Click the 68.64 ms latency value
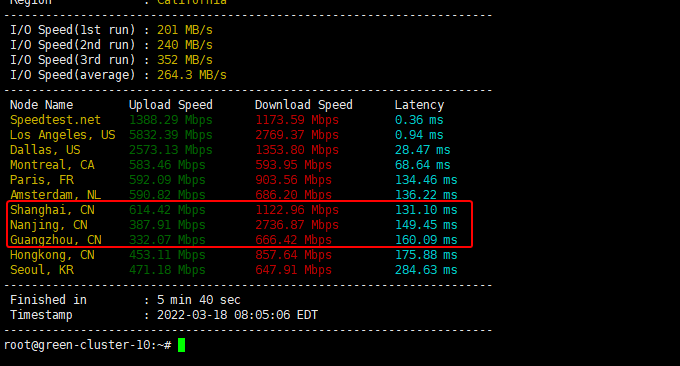Image resolution: width=680 pixels, height=366 pixels. (423, 165)
